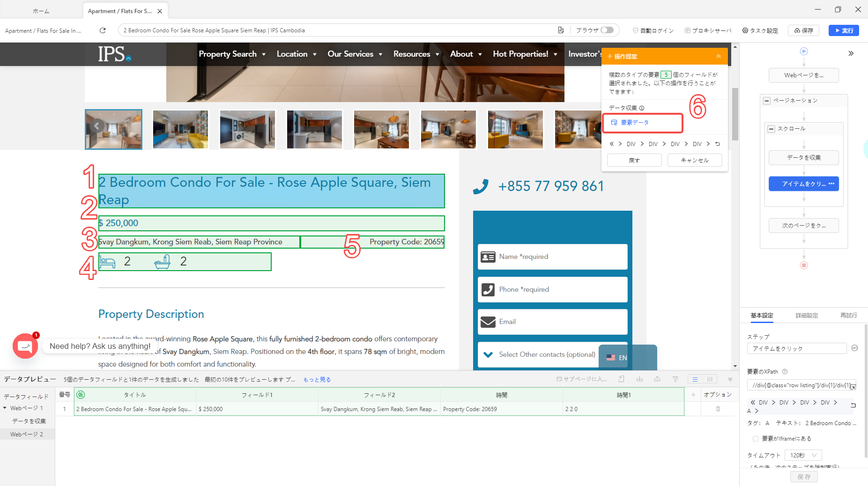Collapse the スクロール loop block

pos(771,129)
